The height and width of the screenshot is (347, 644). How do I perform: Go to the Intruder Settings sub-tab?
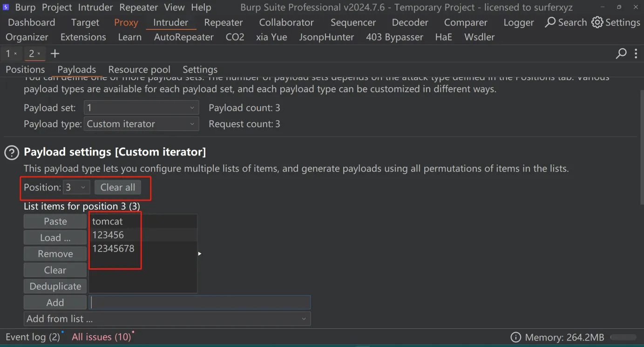(x=200, y=69)
